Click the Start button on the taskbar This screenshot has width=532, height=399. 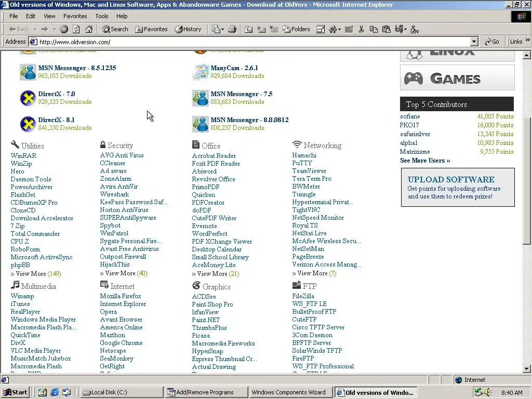15,392
